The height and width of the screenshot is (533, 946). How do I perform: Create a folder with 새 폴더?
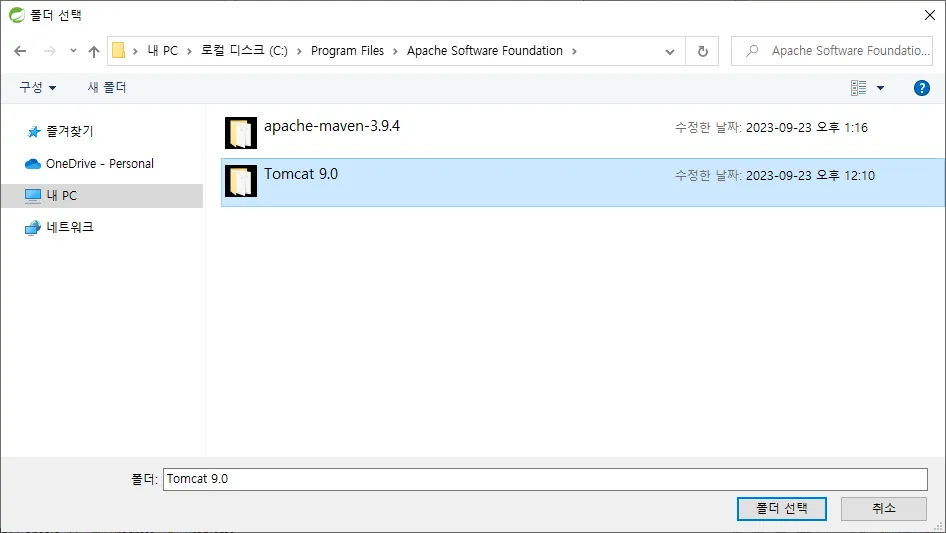point(107,88)
